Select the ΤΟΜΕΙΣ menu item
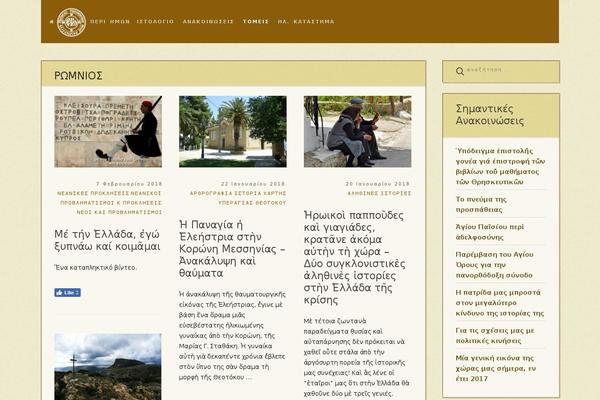The image size is (600, 400). [256, 22]
